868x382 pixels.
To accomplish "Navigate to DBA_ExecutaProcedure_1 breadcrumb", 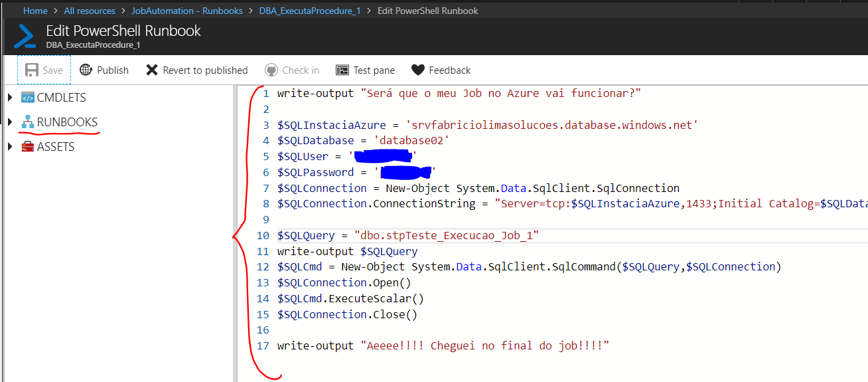I will coord(309,11).
